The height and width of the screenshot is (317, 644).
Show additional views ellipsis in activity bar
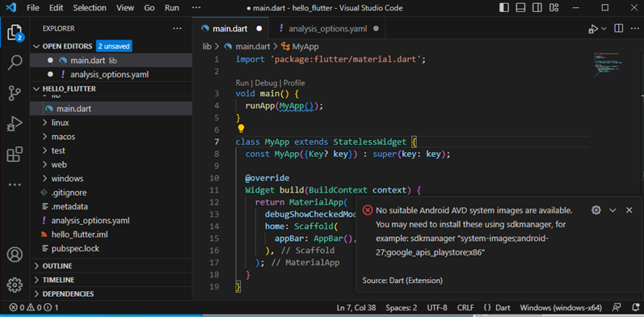coord(15,184)
